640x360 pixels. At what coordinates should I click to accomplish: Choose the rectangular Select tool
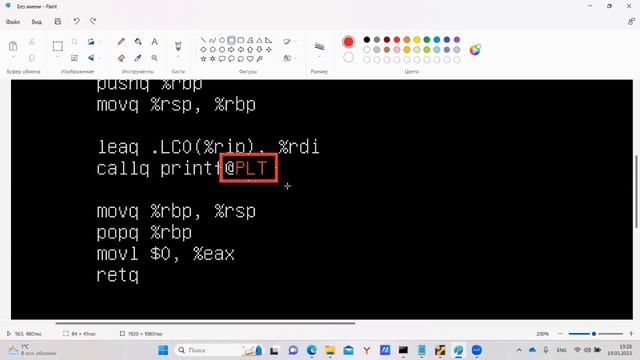(58, 46)
